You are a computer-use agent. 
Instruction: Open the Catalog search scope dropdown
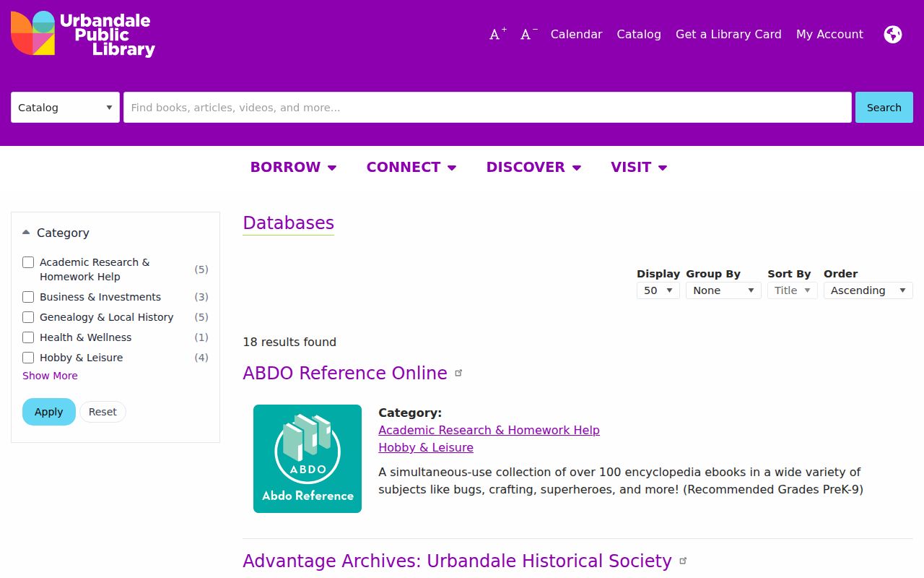point(65,108)
